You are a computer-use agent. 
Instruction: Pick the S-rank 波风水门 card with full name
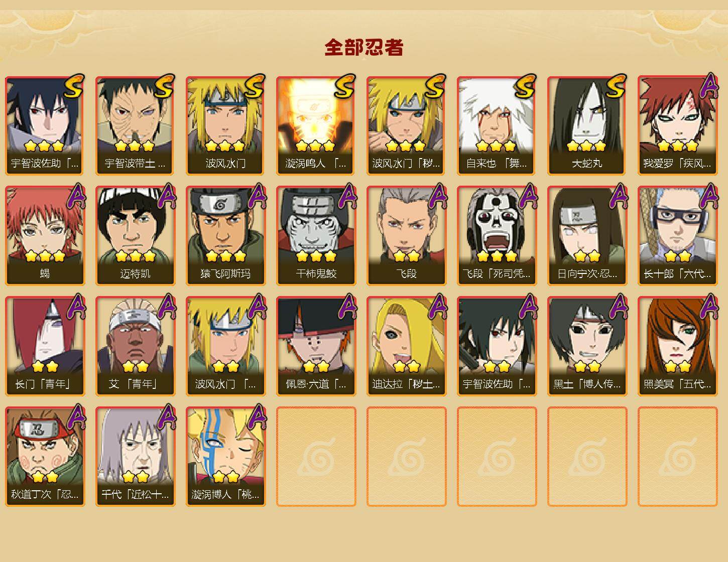click(225, 125)
